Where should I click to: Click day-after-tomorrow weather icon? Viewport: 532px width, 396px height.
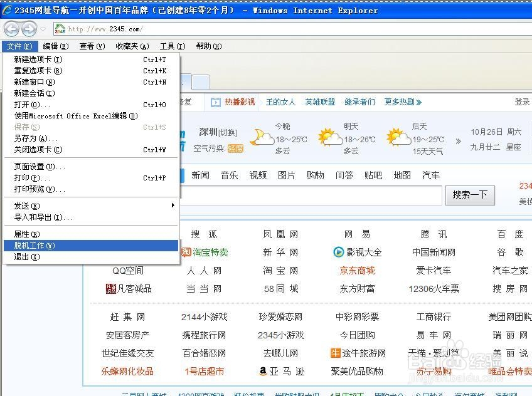(398, 137)
